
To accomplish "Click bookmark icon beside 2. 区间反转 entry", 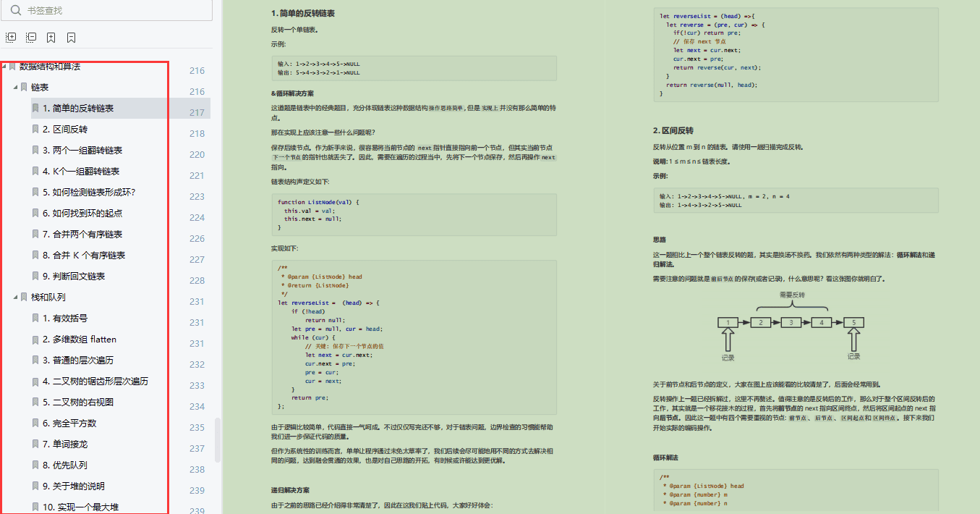I will [x=35, y=129].
